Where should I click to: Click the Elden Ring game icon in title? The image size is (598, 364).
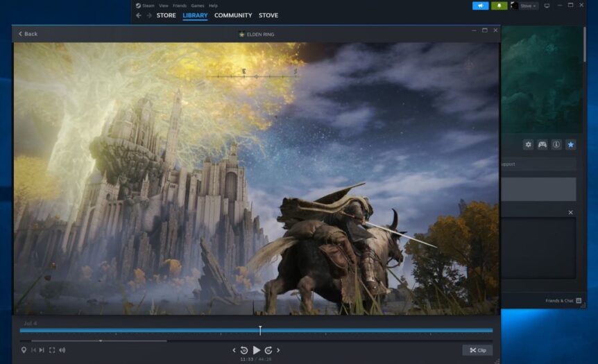(x=241, y=34)
